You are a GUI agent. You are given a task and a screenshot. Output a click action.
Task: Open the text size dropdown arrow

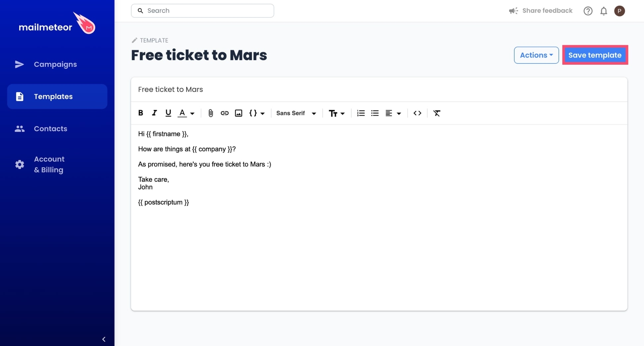[343, 113]
